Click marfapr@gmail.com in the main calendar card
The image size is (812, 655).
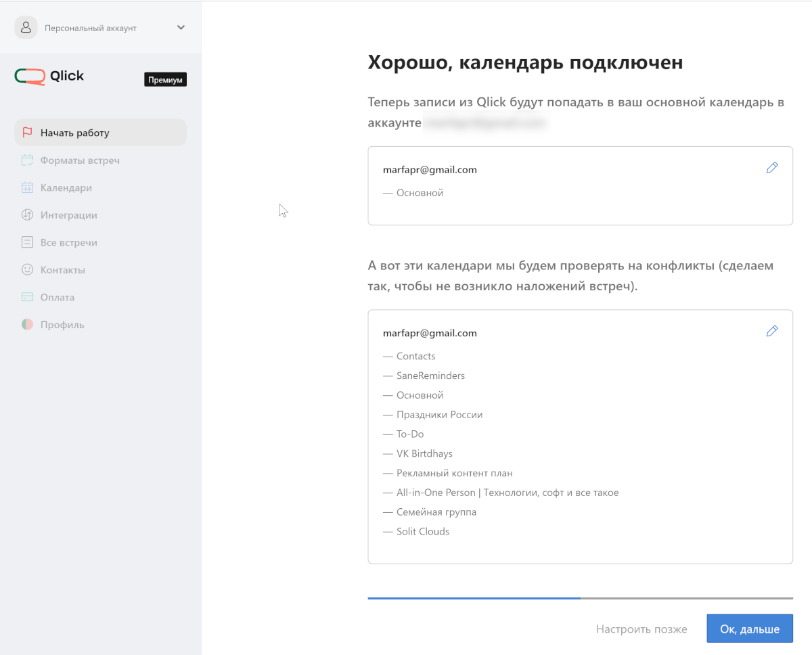click(x=430, y=170)
